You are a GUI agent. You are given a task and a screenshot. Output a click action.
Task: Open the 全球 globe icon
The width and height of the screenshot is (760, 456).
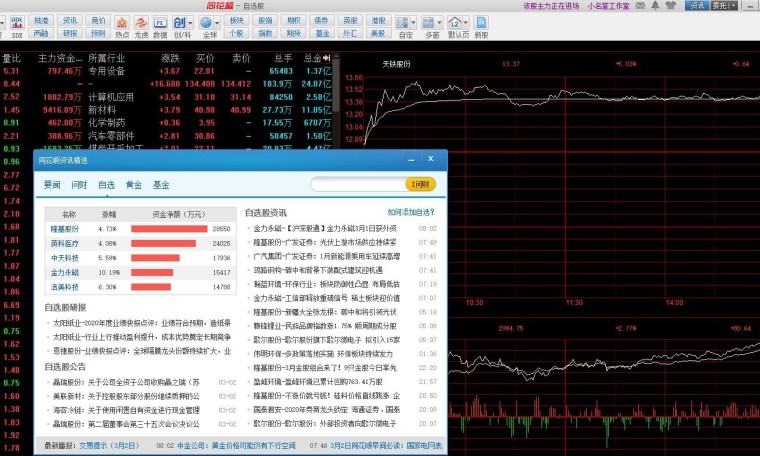click(206, 23)
